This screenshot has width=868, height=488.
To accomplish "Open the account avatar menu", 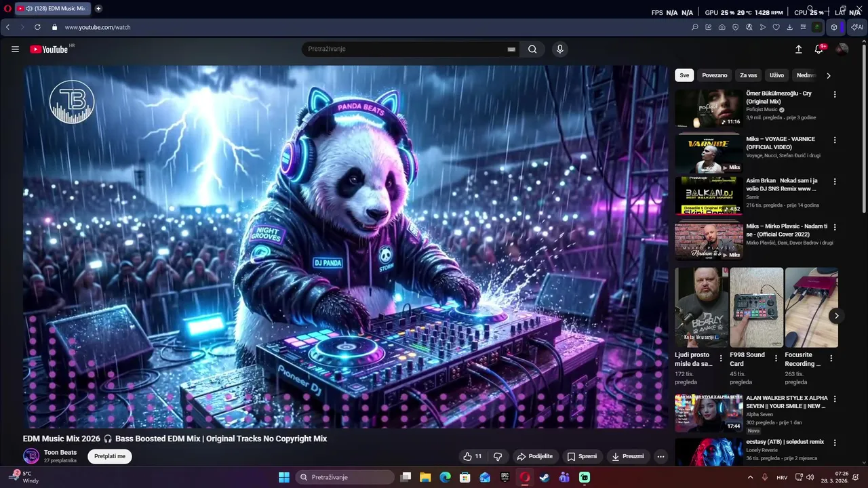I will (x=842, y=49).
